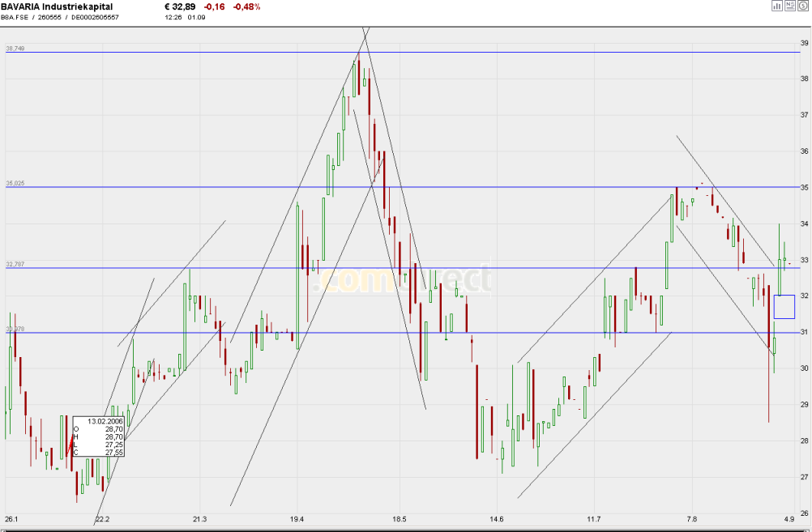Screen dimensions: 812x532
Task: Click the 19.4 date axis label
Action: pyautogui.click(x=297, y=519)
